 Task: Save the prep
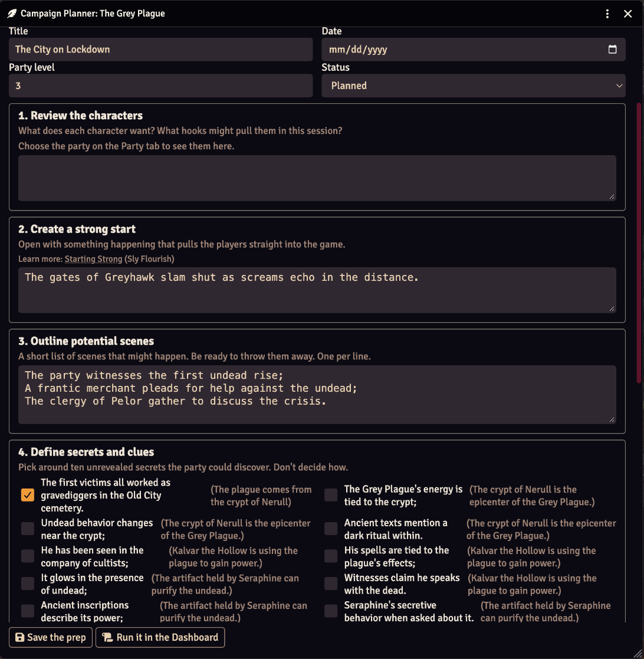(50, 637)
